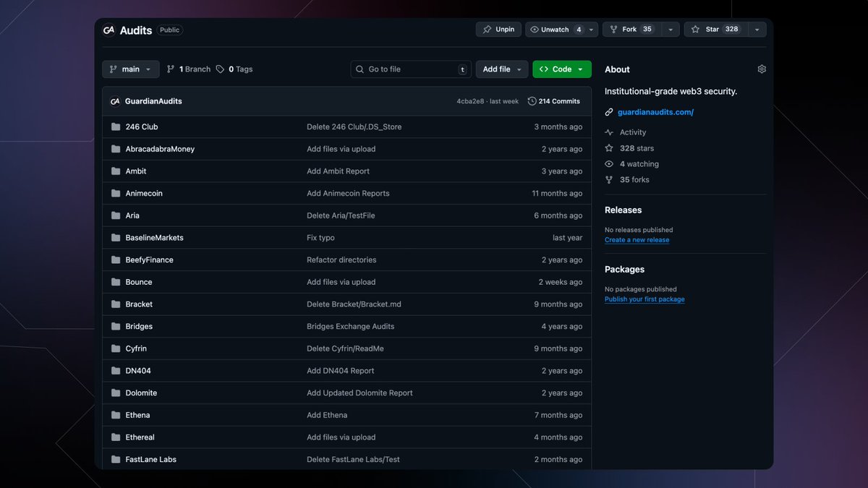Click the folder icon for FastLane Labs
Image resolution: width=868 pixels, height=488 pixels.
(116, 459)
